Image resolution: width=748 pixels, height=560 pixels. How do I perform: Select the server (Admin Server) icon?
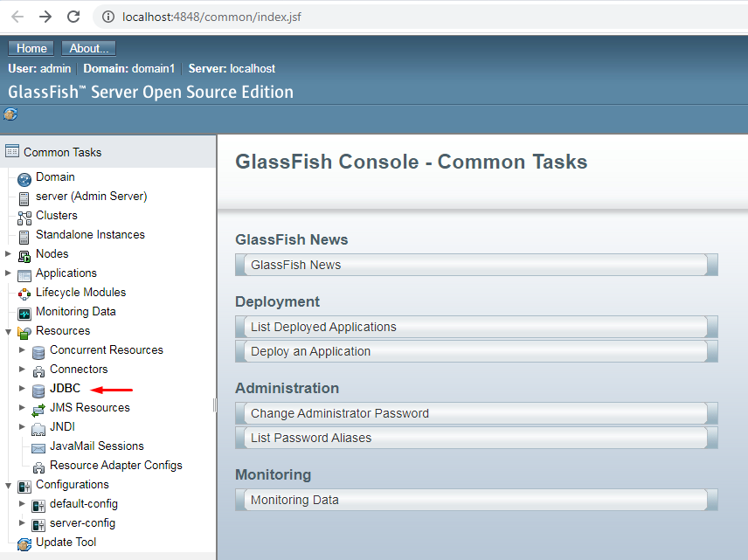23,196
